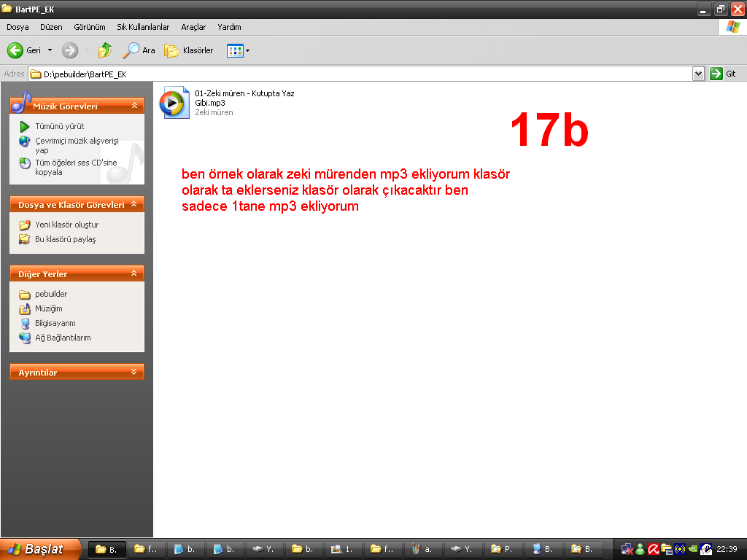Click the Başlat start button

pyautogui.click(x=40, y=549)
